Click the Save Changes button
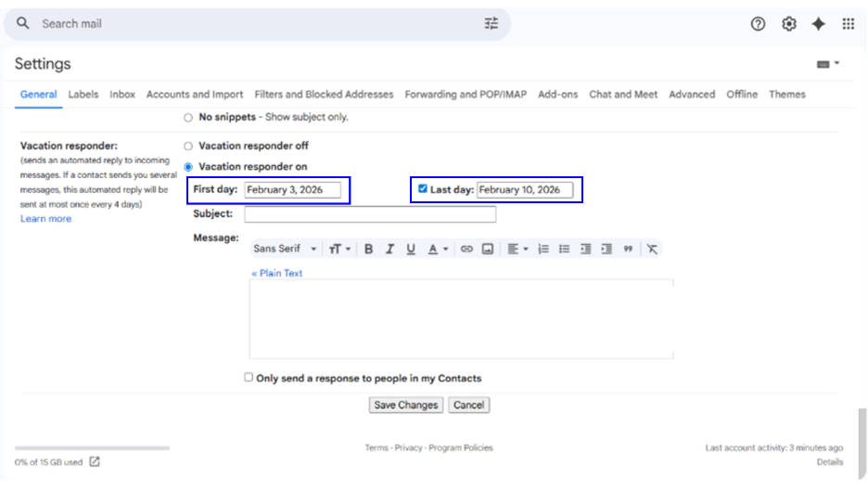This screenshot has width=868, height=488. click(405, 405)
